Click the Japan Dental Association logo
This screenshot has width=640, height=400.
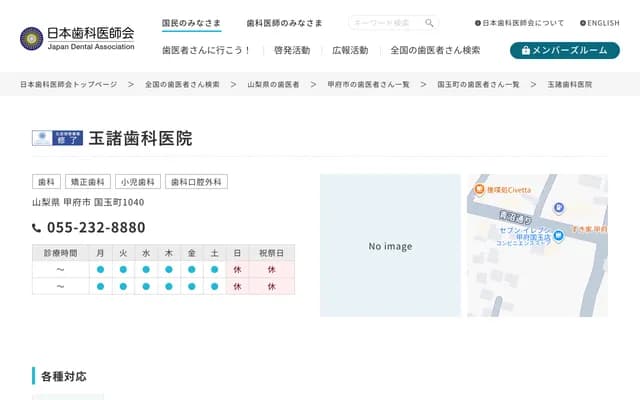point(76,38)
